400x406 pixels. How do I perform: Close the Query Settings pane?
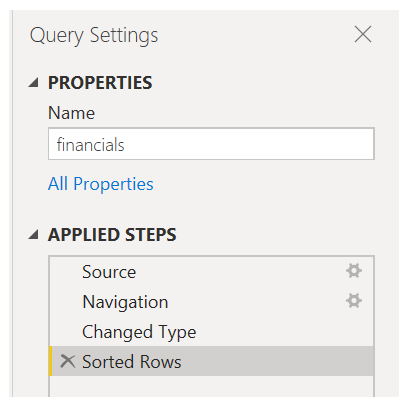point(363,34)
